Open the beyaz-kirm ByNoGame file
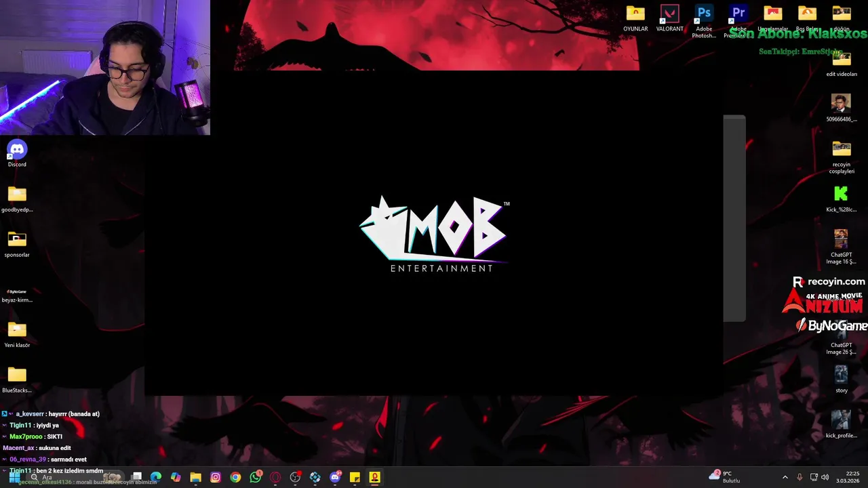The width and height of the screenshot is (868, 488). pyautogui.click(x=17, y=295)
